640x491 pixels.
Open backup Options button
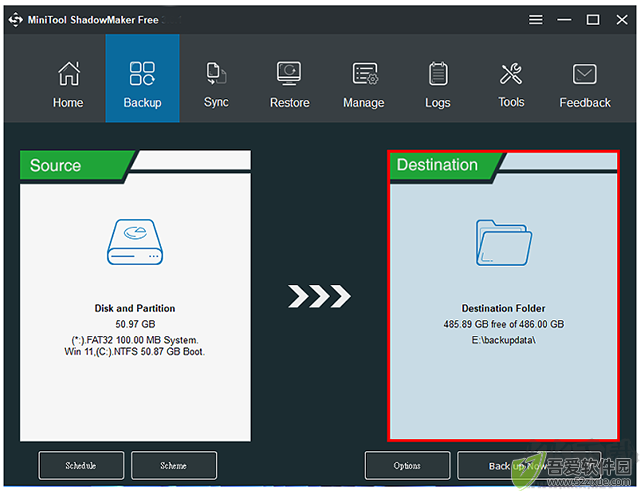point(407,465)
